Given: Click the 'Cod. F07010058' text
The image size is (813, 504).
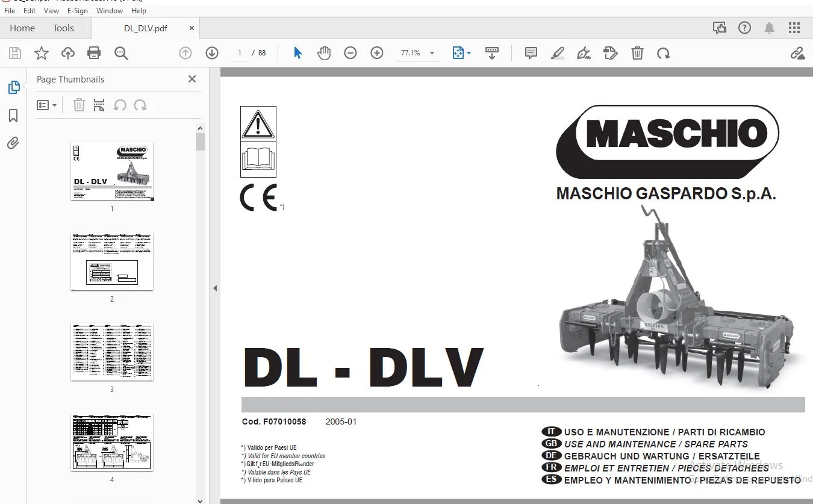Looking at the screenshot, I should pos(274,422).
